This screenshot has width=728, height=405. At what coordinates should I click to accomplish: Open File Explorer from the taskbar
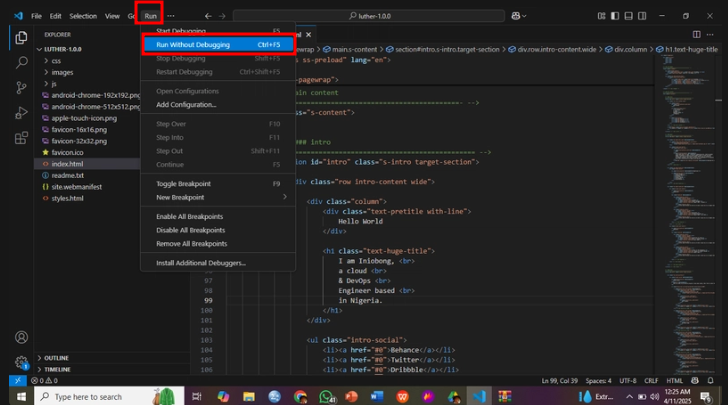pyautogui.click(x=249, y=397)
